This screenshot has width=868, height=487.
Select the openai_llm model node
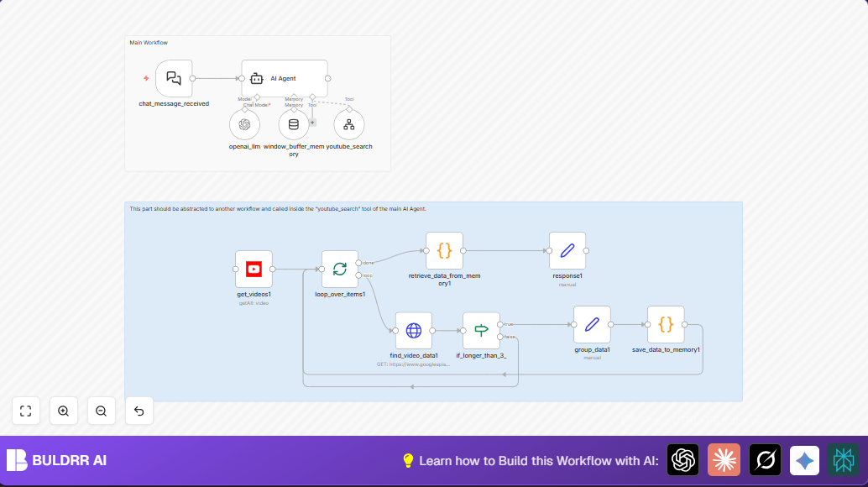click(x=244, y=124)
